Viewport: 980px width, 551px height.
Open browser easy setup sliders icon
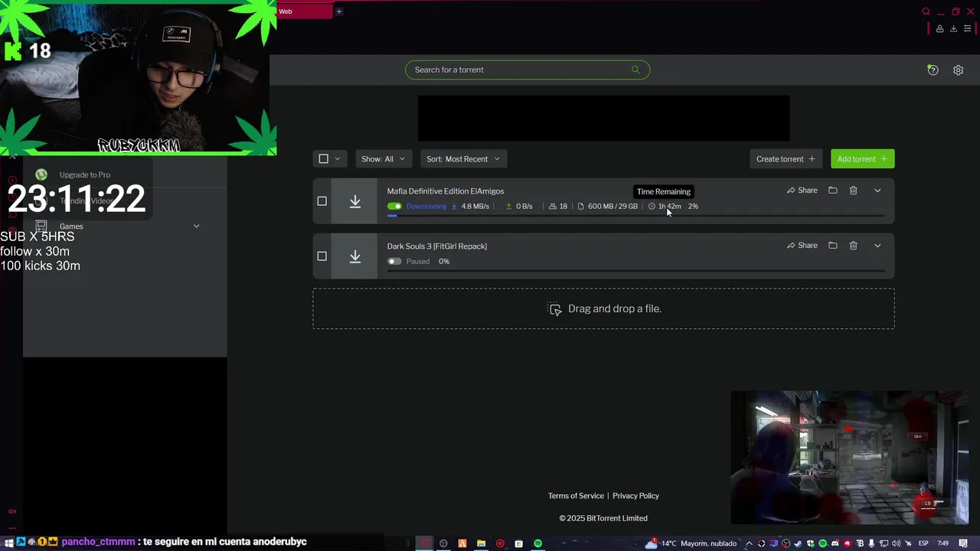pos(967,28)
